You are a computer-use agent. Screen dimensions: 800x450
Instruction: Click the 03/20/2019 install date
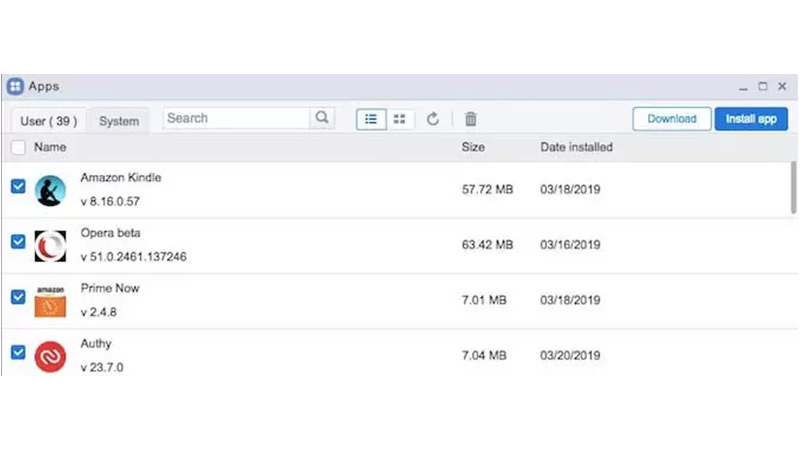(x=570, y=355)
